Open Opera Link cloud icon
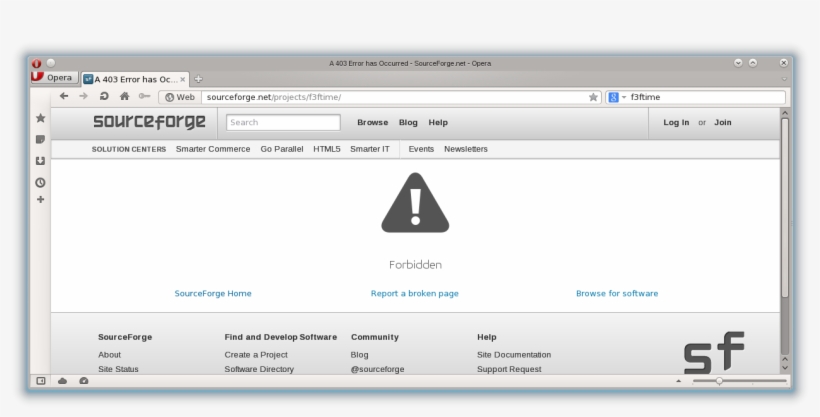Screen dimensions: 820x417 [62, 381]
